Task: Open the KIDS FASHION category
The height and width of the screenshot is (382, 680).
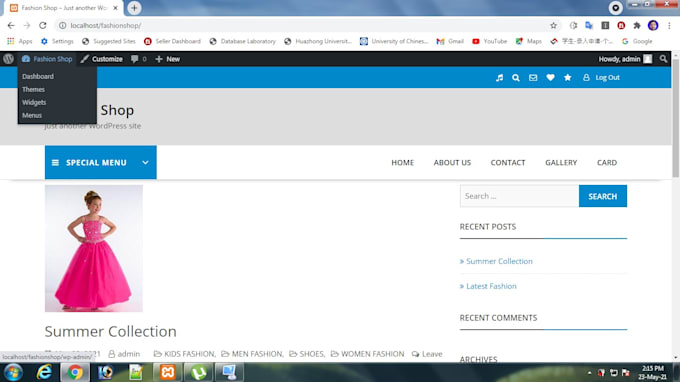Action: [190, 354]
